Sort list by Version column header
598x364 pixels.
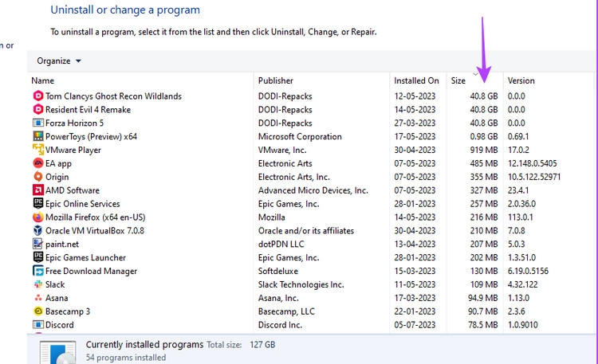click(x=521, y=80)
